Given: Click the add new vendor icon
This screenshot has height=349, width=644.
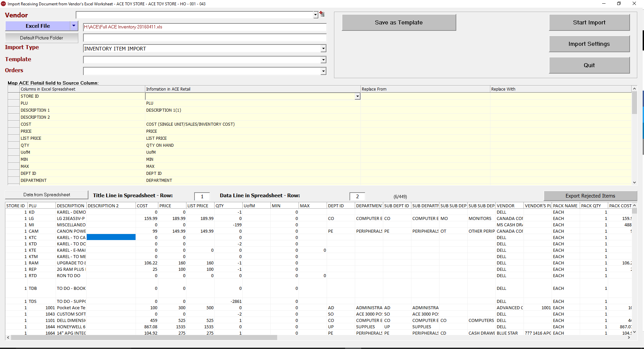Looking at the screenshot, I should [x=322, y=14].
